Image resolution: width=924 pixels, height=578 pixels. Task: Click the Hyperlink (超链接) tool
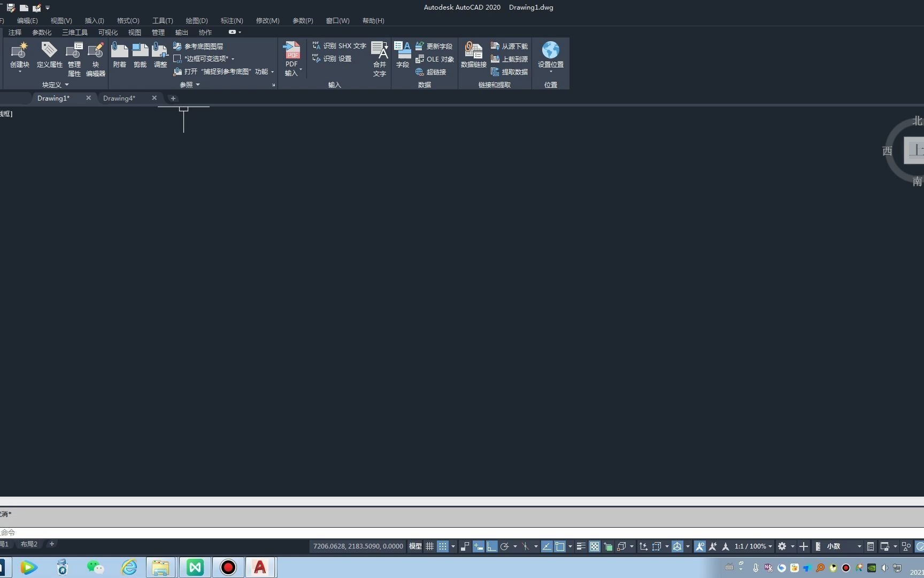[x=431, y=72]
